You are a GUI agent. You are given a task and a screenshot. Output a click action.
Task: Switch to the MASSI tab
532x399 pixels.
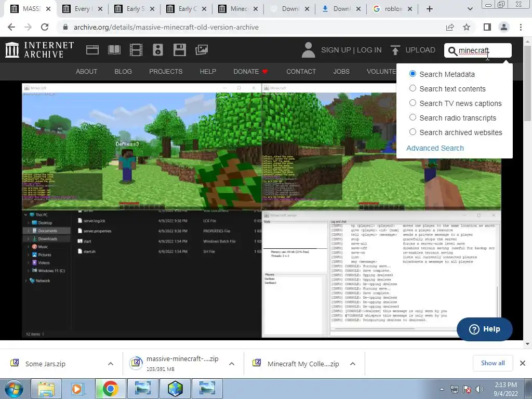(30, 9)
